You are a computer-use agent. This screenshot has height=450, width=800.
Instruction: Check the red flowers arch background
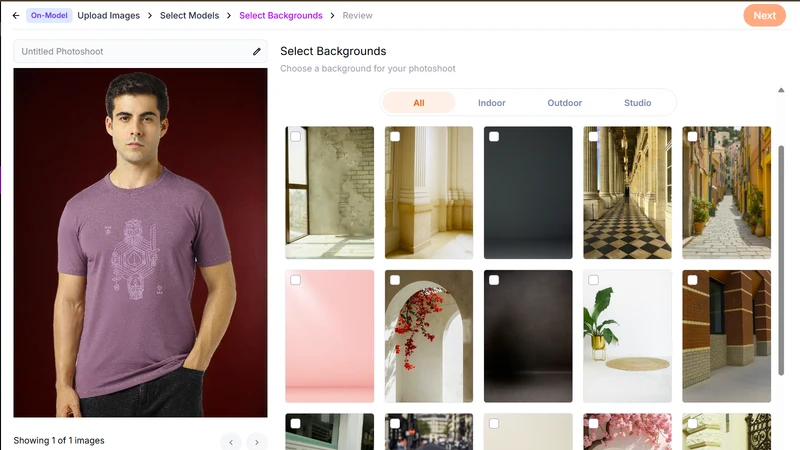point(395,280)
